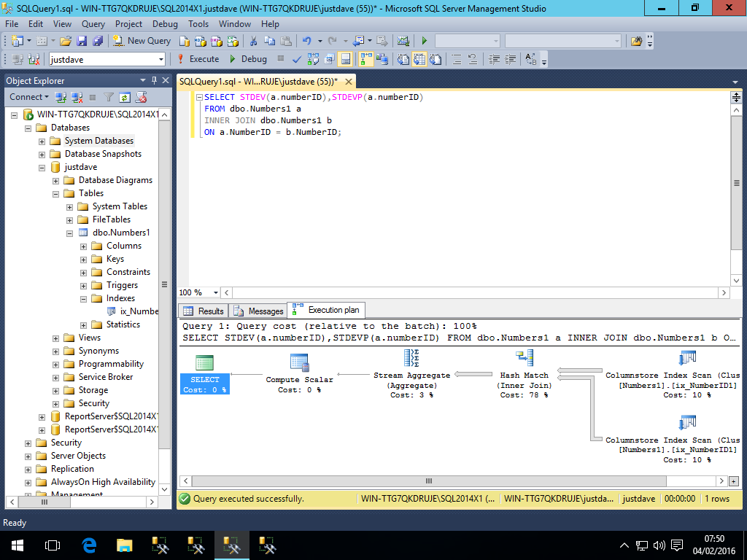Click the Cut scissors icon
747x560 pixels.
tap(253, 41)
